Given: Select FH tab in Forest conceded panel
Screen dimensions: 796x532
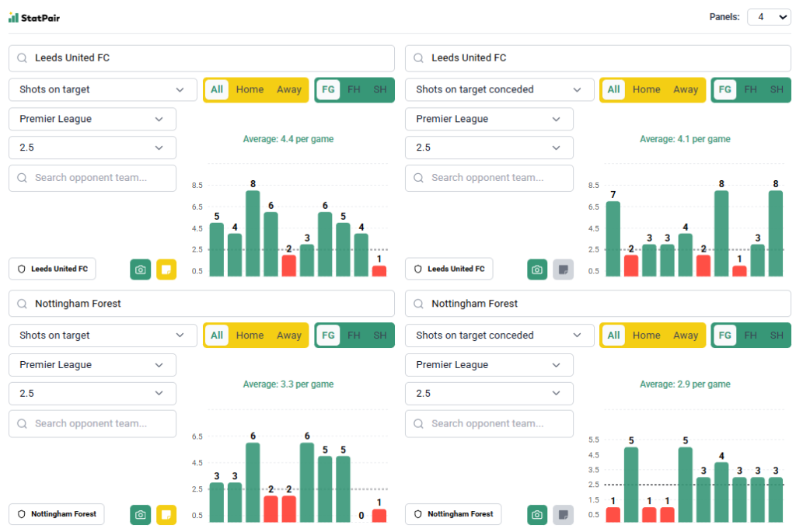Looking at the screenshot, I should point(750,336).
